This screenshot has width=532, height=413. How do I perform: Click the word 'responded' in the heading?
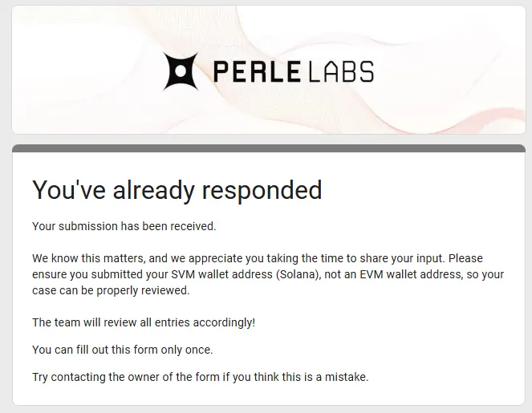[x=262, y=191]
